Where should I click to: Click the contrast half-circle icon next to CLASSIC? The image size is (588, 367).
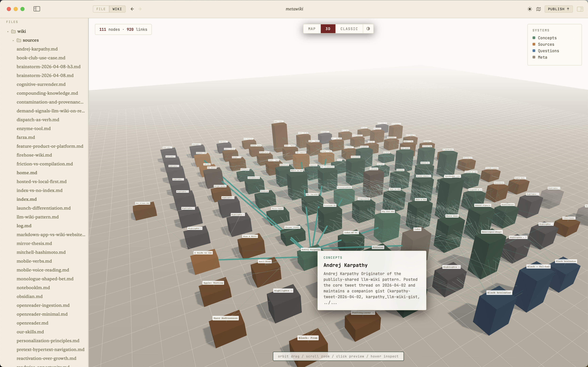point(368,29)
